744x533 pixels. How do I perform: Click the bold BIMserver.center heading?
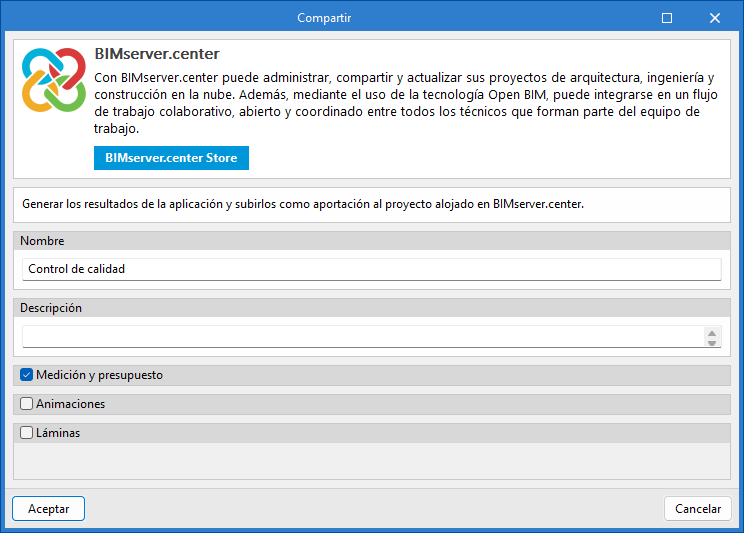tap(156, 54)
